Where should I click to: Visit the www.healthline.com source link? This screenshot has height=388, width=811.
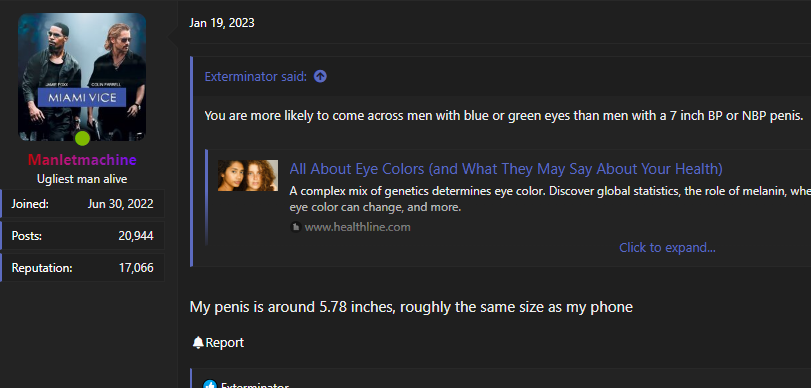pyautogui.click(x=357, y=227)
